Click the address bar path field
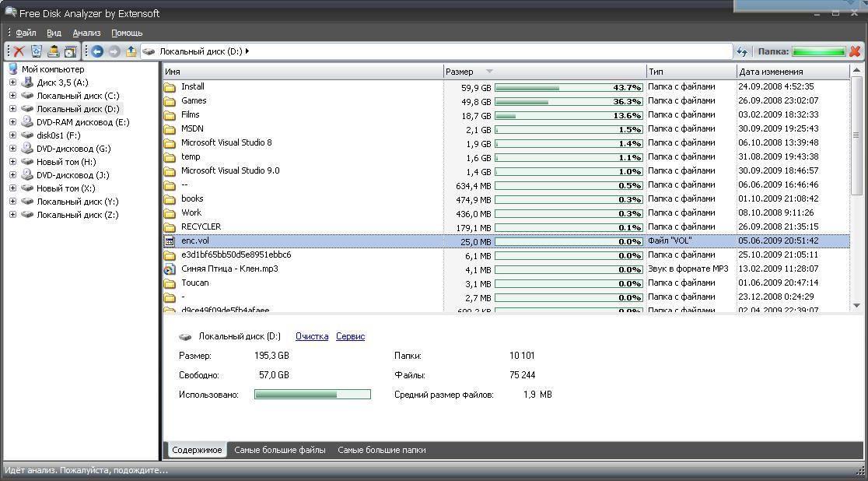The height and width of the screenshot is (481, 868). [436, 51]
